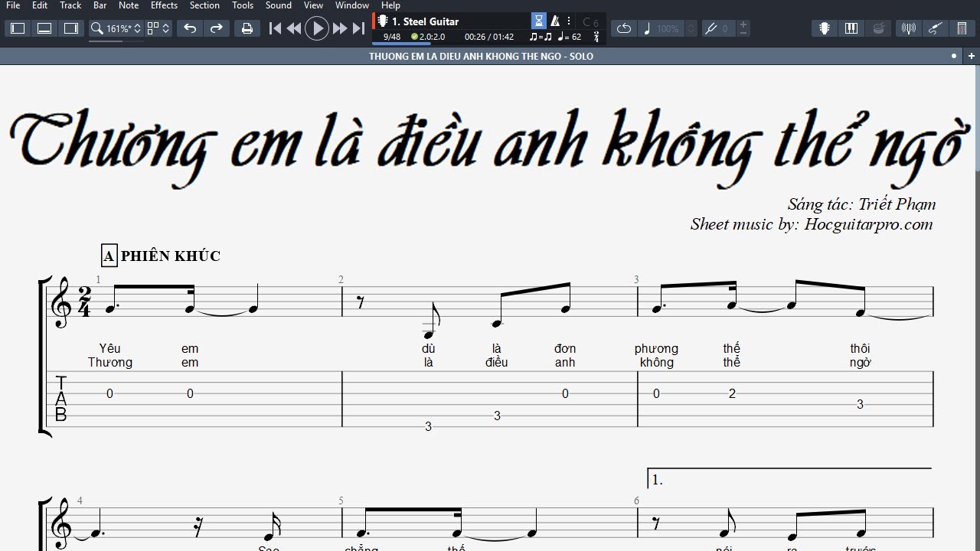The height and width of the screenshot is (551, 980).
Task: Show the keyboard view
Action: click(851, 28)
